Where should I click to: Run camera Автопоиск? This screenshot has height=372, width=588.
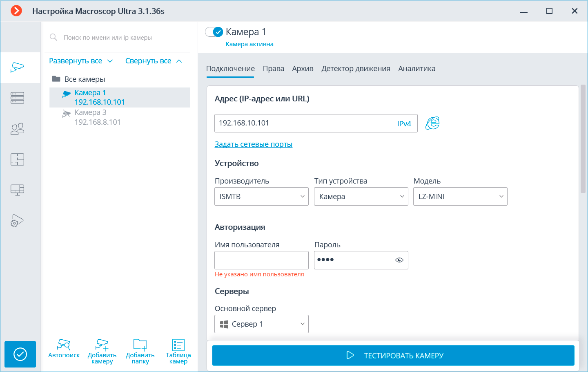(x=64, y=349)
